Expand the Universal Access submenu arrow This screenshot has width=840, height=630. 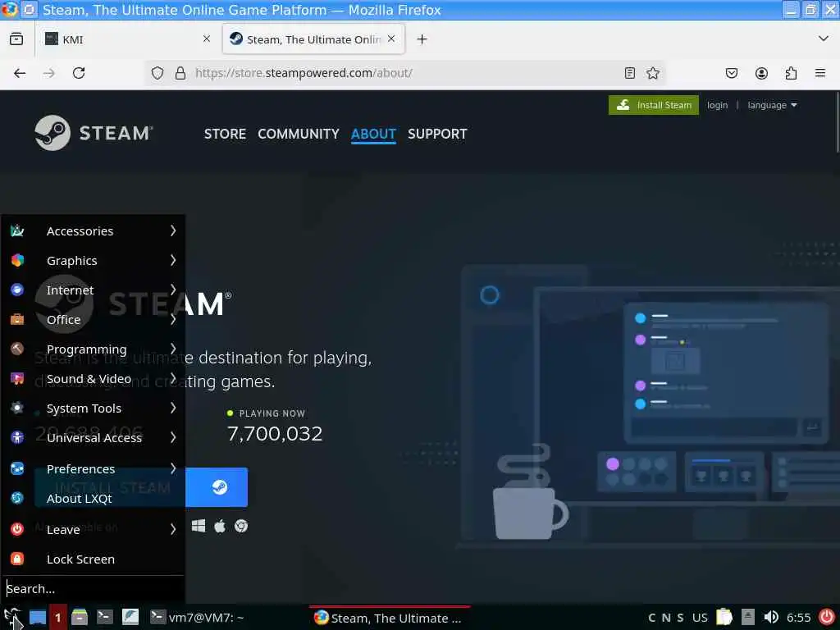(x=173, y=438)
